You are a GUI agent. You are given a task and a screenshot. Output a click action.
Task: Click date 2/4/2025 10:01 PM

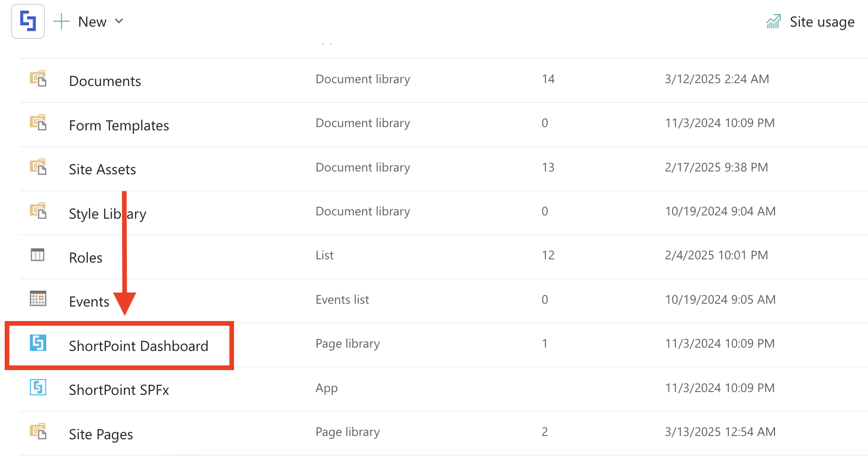click(716, 255)
